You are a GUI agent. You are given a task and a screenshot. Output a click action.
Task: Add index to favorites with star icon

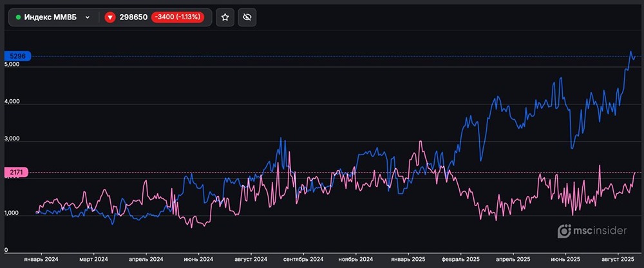(225, 17)
